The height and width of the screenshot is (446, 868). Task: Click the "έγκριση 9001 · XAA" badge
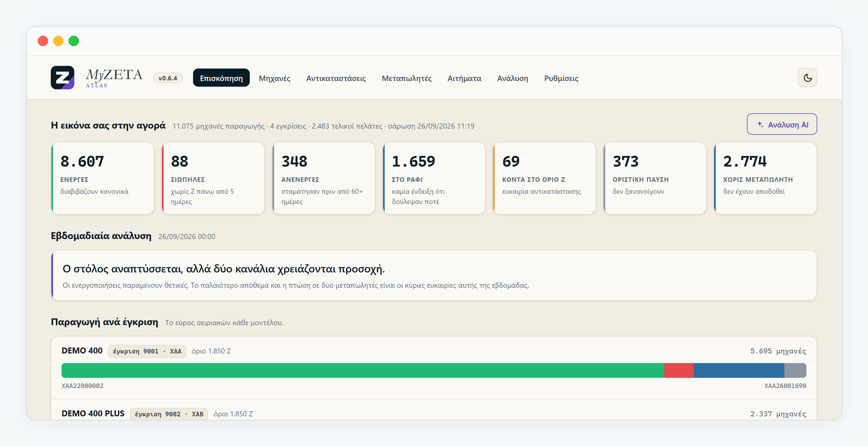[147, 351]
